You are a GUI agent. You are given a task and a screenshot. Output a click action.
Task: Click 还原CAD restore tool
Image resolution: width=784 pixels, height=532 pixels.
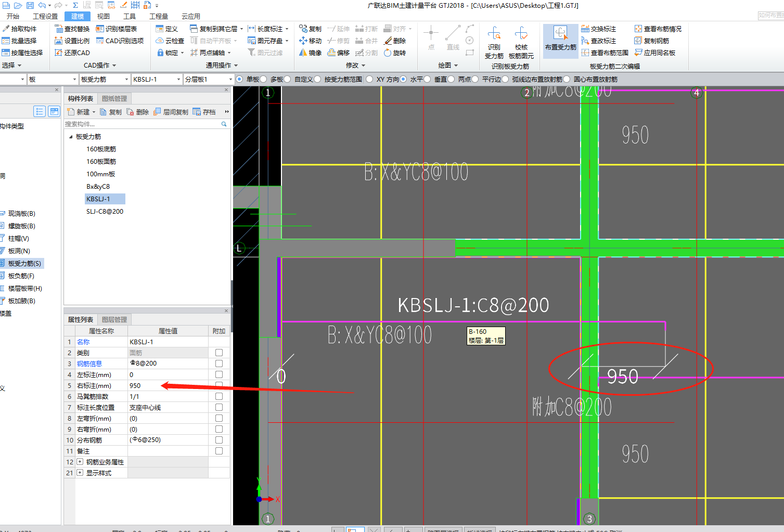point(72,53)
